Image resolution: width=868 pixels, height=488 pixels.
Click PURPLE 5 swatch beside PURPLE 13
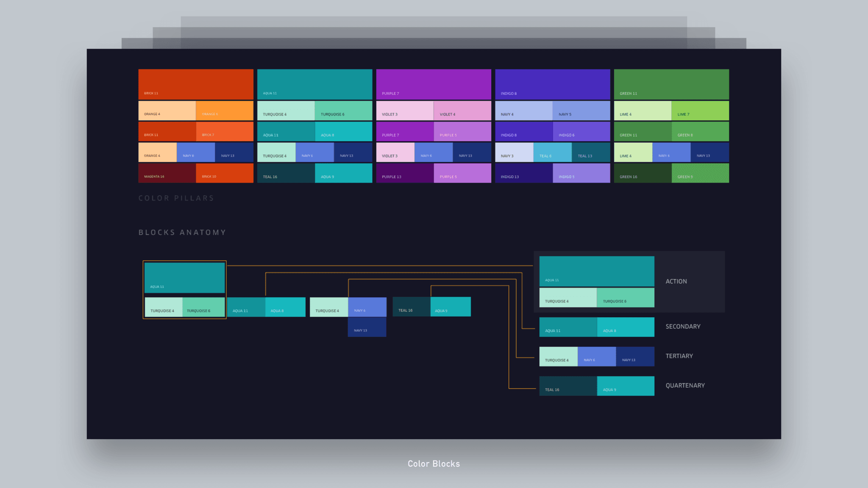tap(462, 173)
